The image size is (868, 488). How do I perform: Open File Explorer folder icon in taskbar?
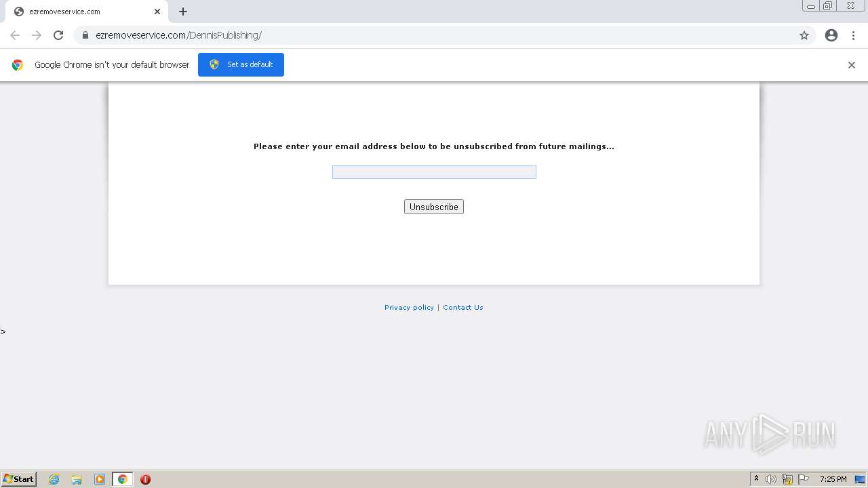[77, 479]
